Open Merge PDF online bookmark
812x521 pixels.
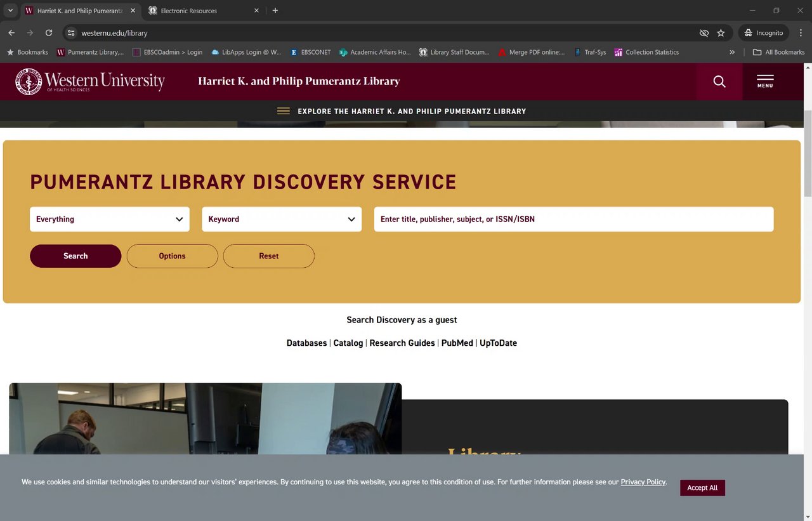point(532,52)
